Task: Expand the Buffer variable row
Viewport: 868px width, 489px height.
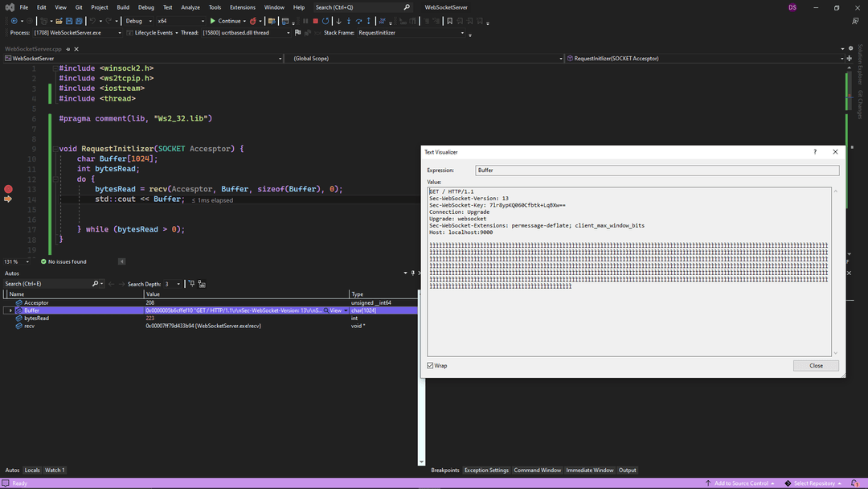Action: coord(10,310)
